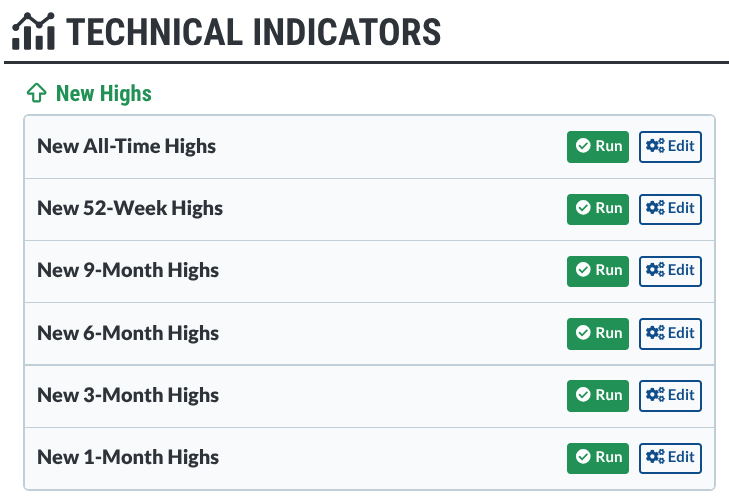Screen dimensions: 729x498
Task: Open the New Highs section heading
Action: click(104, 94)
